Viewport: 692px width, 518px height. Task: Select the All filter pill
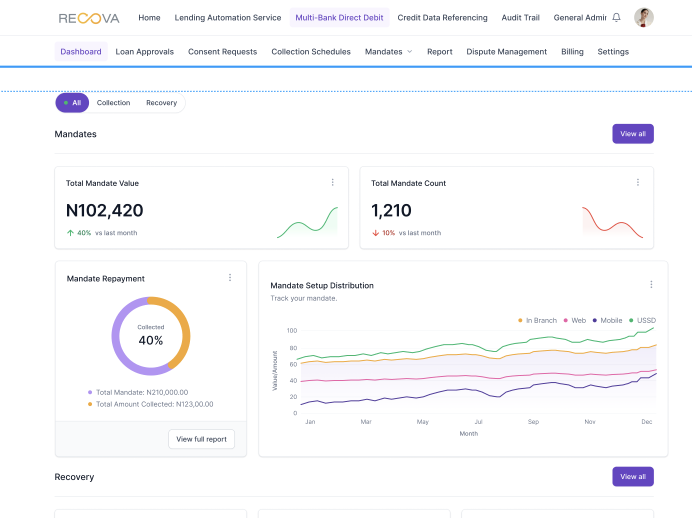[x=72, y=103]
